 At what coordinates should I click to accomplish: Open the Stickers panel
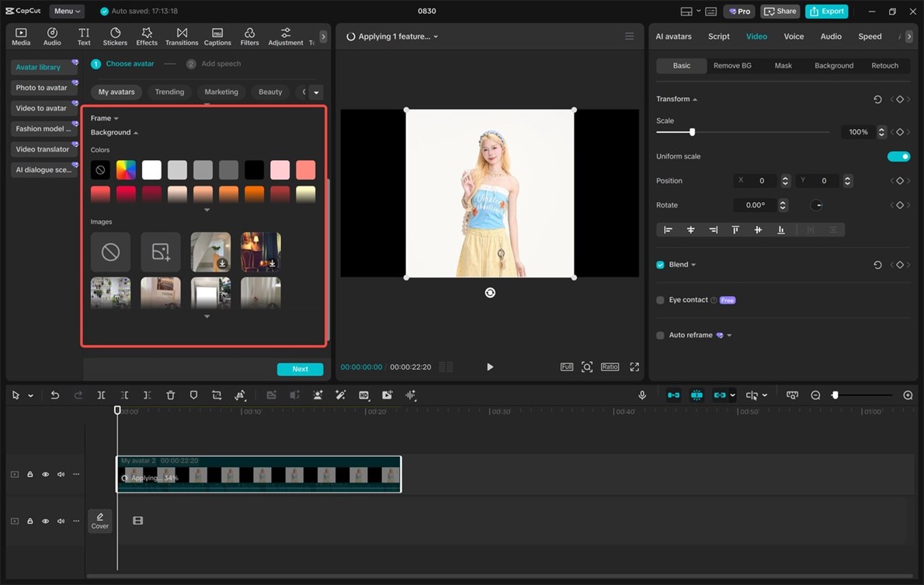[115, 36]
